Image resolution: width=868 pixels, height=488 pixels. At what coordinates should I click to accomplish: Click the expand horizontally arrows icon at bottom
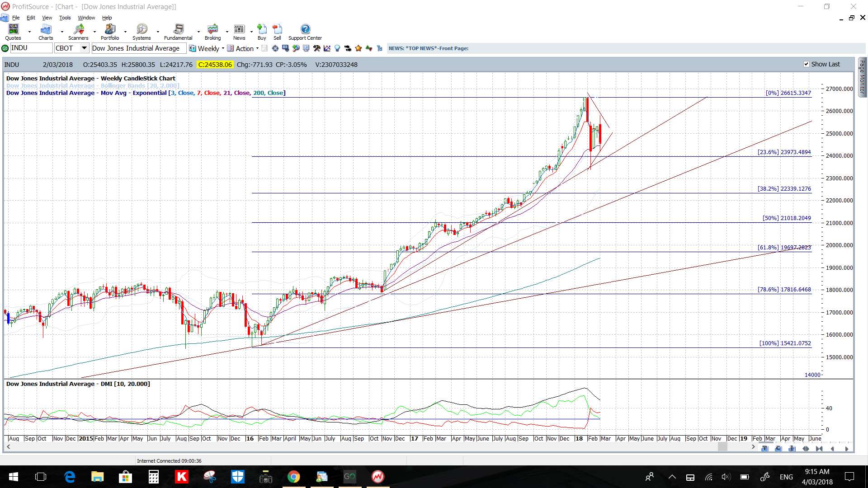(806, 449)
